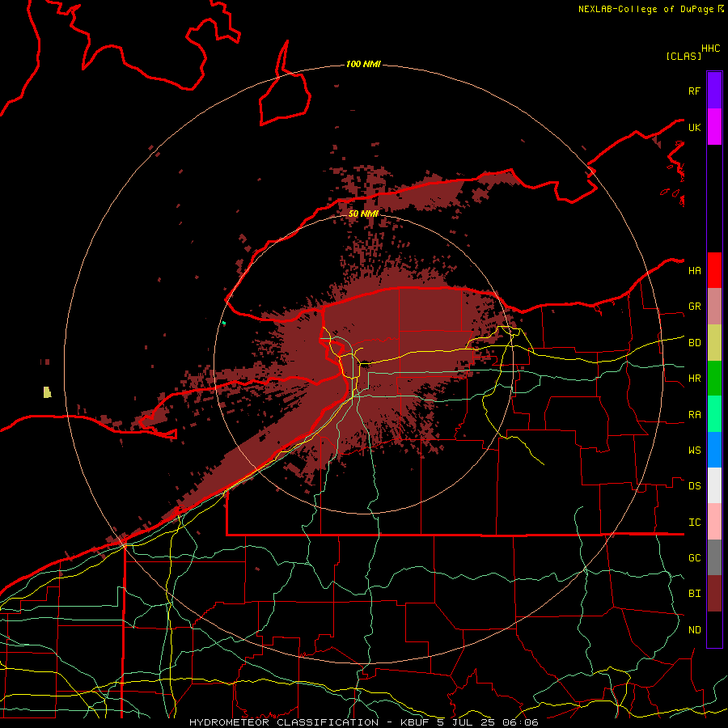Image resolution: width=728 pixels, height=728 pixels.
Task: Select the IC light pink legend swatch
Action: [714, 522]
